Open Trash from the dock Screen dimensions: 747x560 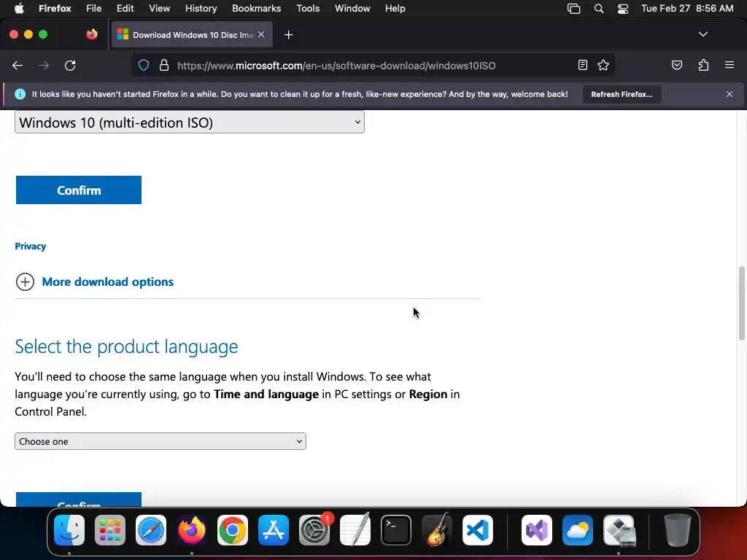pos(677,530)
